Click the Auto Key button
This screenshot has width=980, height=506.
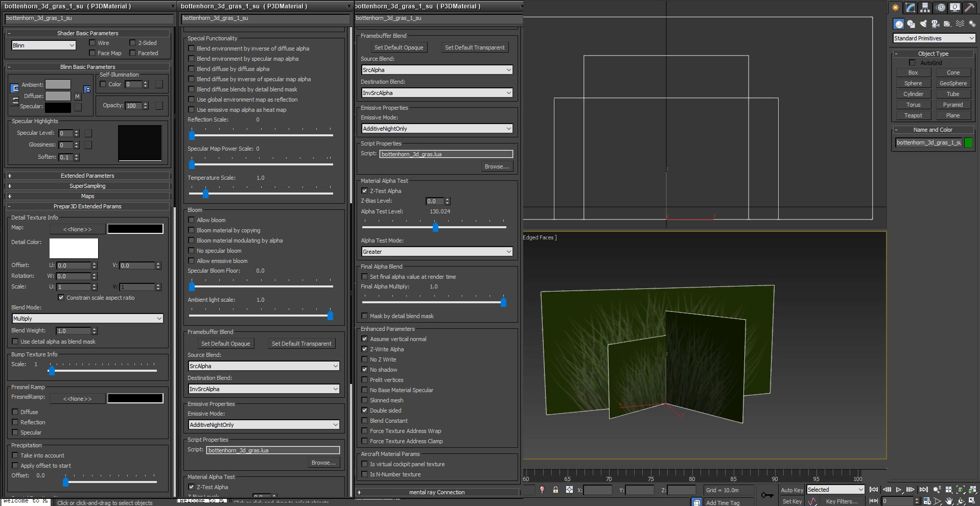coord(792,490)
